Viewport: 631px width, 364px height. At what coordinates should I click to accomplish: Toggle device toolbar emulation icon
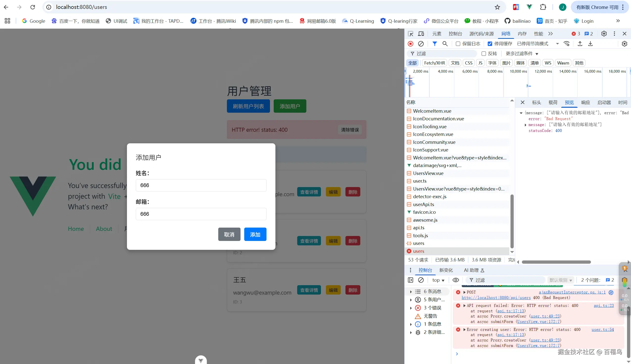421,34
